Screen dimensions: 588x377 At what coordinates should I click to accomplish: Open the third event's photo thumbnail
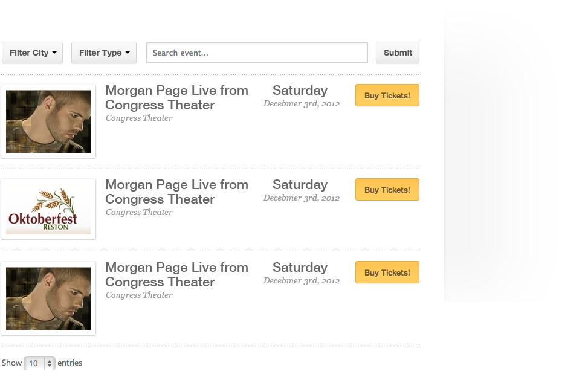[48, 298]
